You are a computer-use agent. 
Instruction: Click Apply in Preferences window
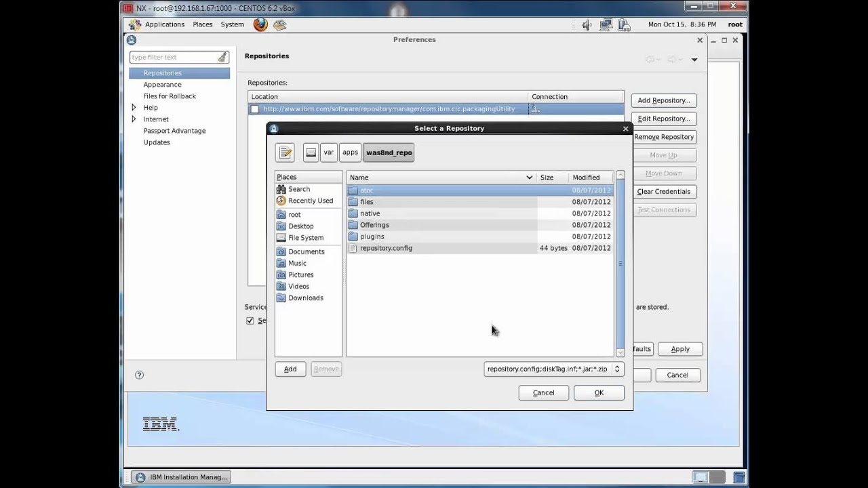click(680, 349)
